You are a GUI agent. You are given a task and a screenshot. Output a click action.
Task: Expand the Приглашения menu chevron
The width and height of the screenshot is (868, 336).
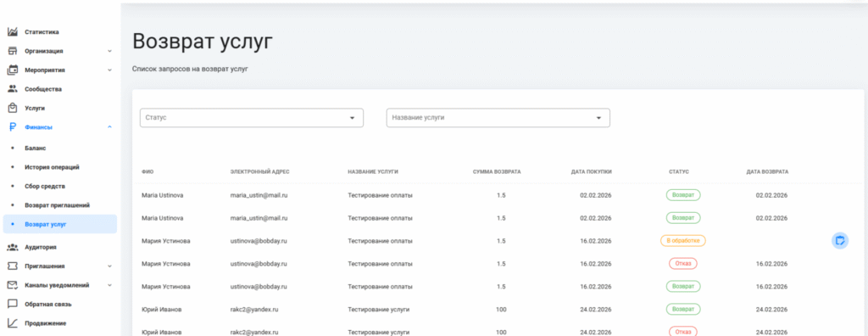pos(109,266)
